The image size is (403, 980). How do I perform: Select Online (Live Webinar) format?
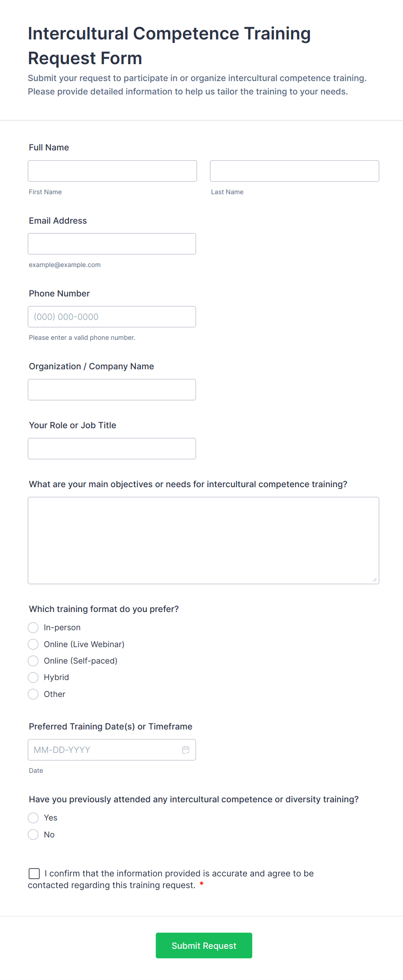click(x=33, y=644)
